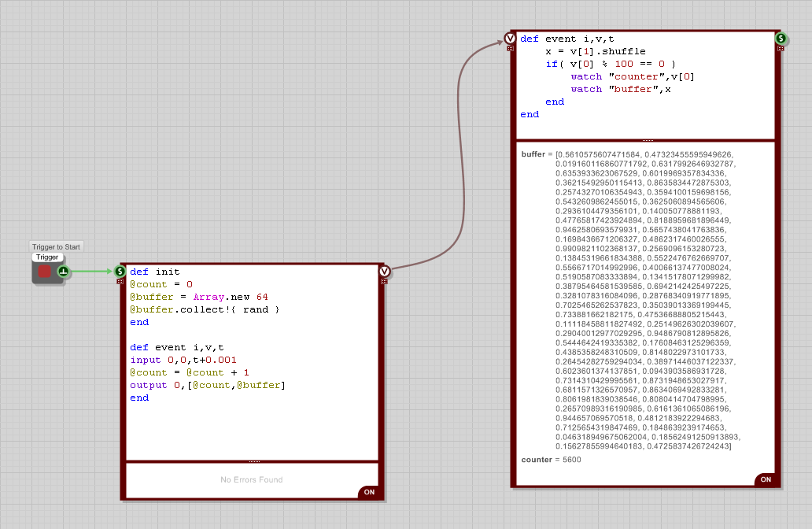Click grid icon under init node's S port

[120, 281]
